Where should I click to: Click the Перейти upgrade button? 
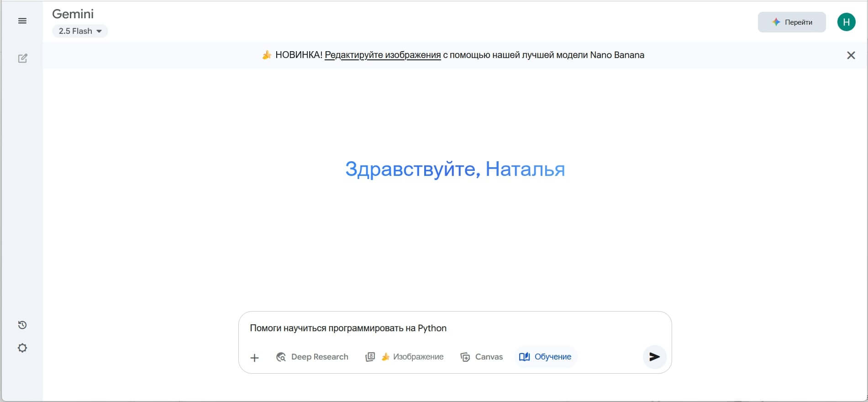(x=792, y=22)
